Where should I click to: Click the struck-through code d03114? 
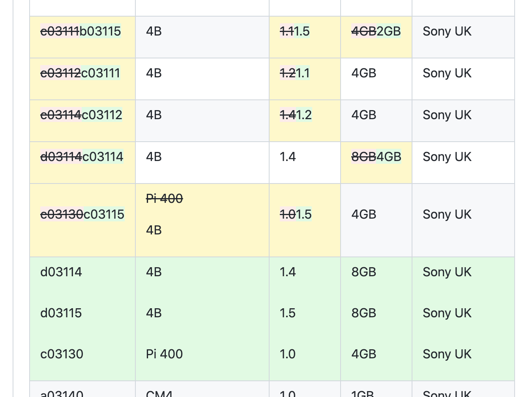click(x=61, y=157)
